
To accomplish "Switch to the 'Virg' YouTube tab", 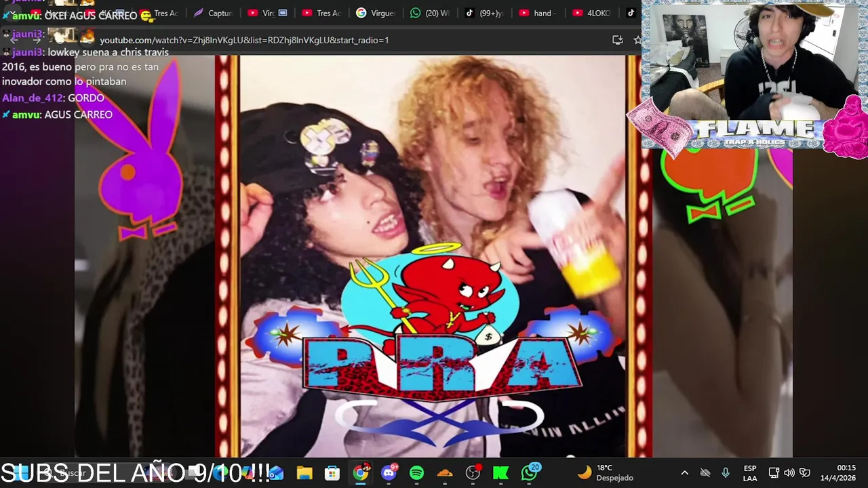I will pos(268,13).
